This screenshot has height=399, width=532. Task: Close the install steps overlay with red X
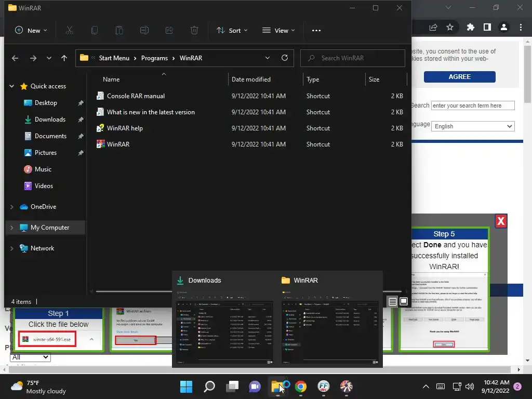(x=501, y=221)
